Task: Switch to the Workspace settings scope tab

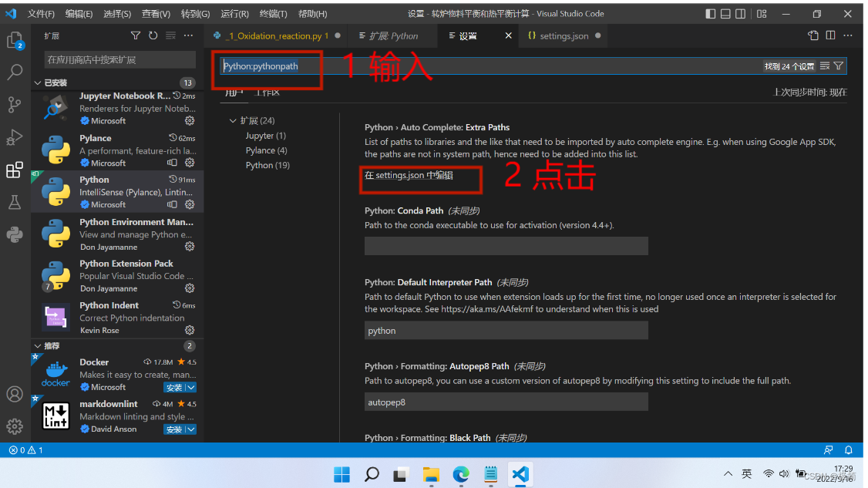Action: (267, 93)
